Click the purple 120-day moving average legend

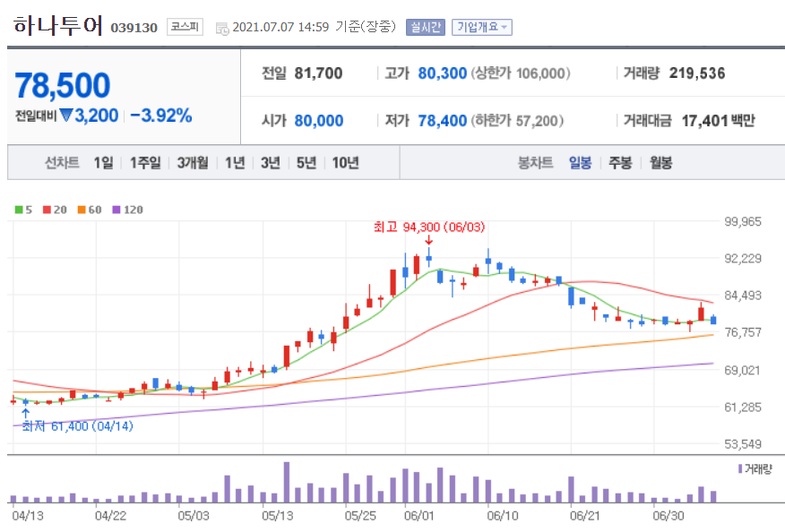[127, 210]
